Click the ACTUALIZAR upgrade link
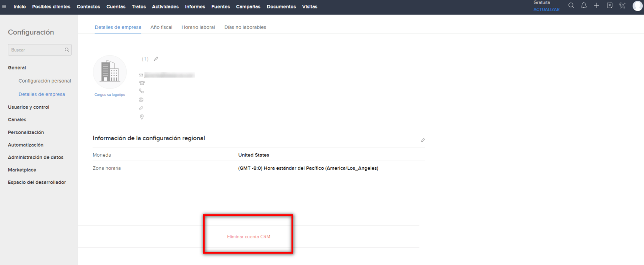 [546, 9]
